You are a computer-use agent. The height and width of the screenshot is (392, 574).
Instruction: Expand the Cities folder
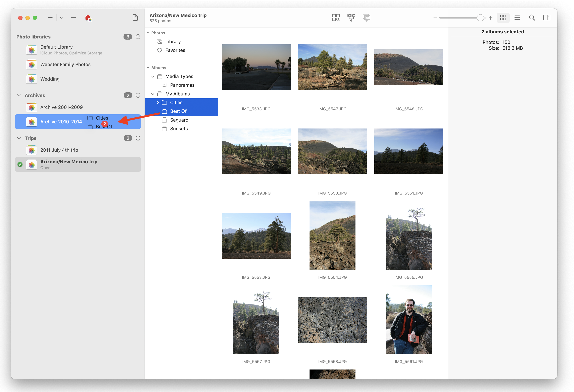pos(158,103)
